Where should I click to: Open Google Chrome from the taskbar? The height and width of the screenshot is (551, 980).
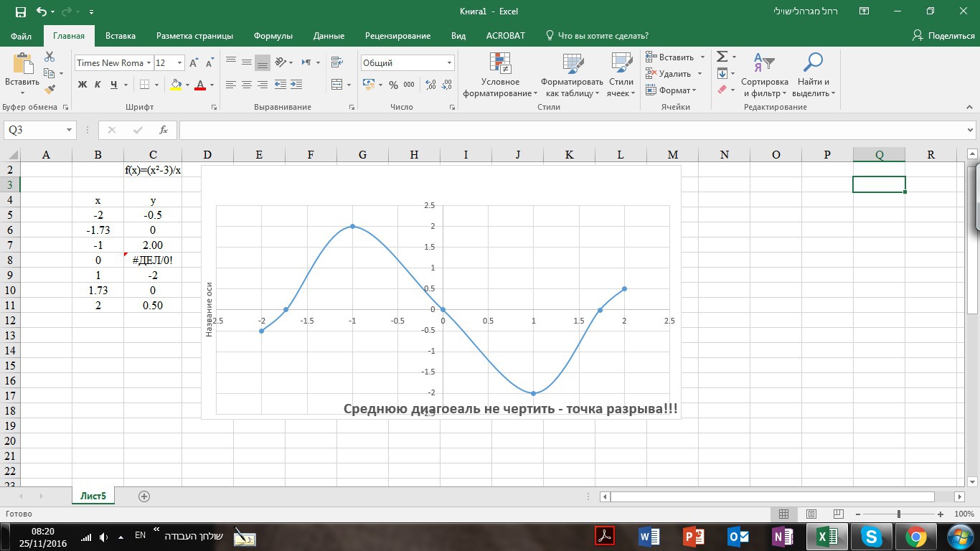pos(916,537)
